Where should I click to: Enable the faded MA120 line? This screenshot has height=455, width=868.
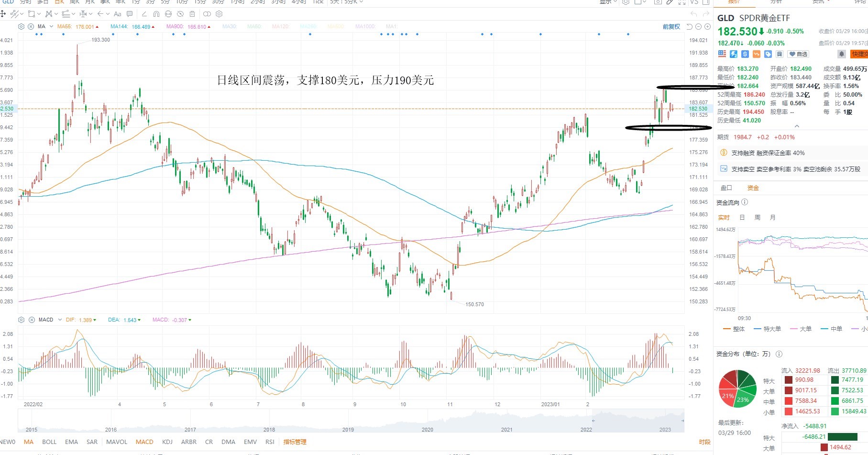point(280,27)
